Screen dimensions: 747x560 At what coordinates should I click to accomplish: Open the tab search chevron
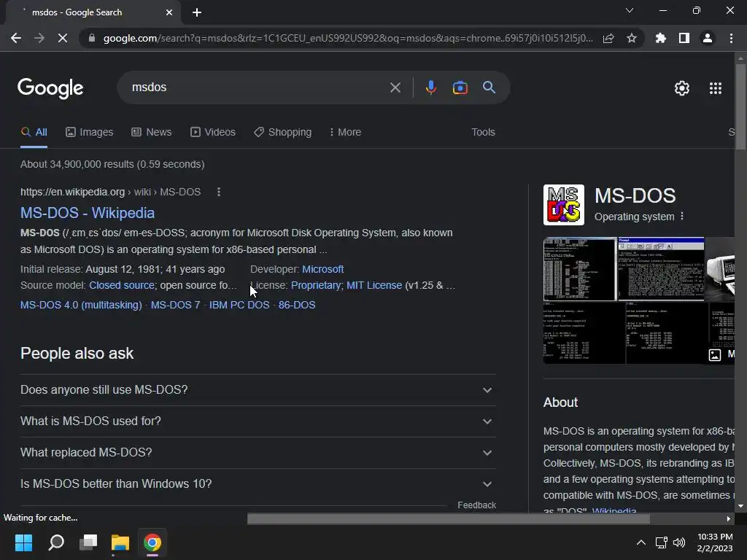click(x=630, y=10)
